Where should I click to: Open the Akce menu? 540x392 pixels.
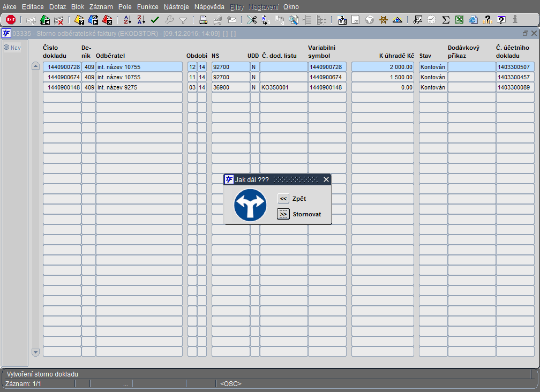point(10,7)
